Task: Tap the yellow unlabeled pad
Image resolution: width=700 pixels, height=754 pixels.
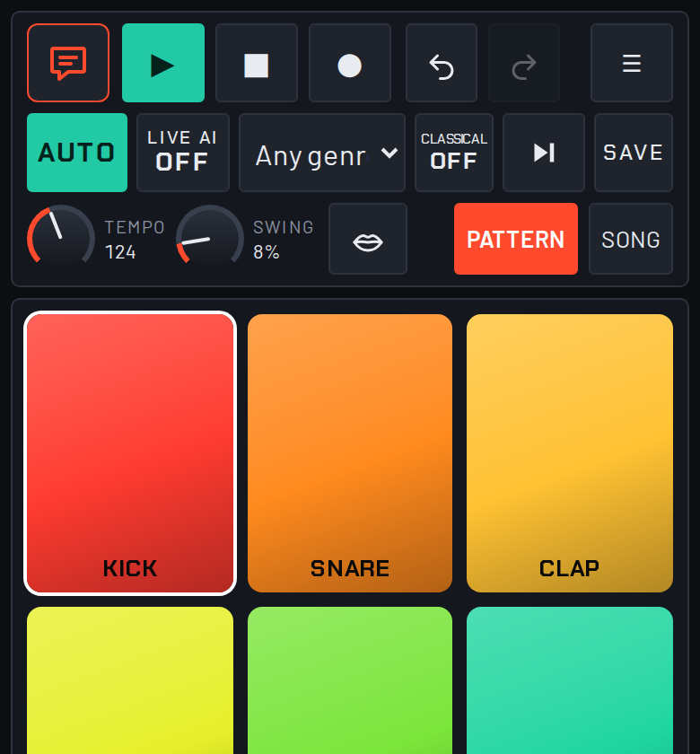Action: (130, 680)
